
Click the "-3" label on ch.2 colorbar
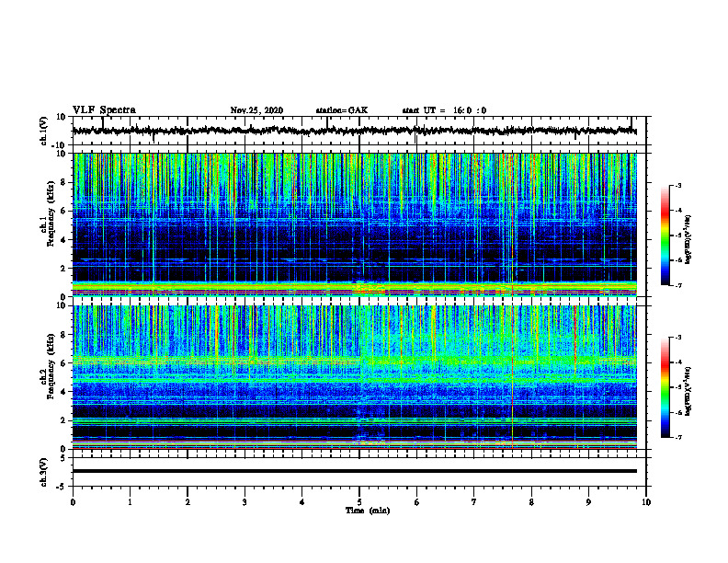tap(678, 338)
